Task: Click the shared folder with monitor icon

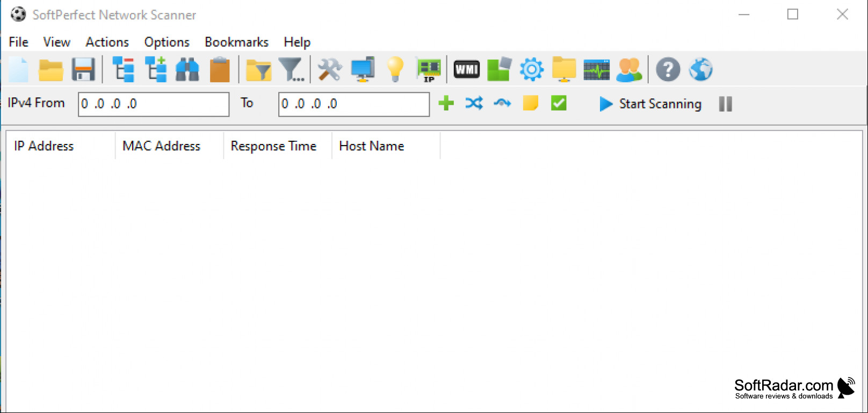Action: [564, 70]
